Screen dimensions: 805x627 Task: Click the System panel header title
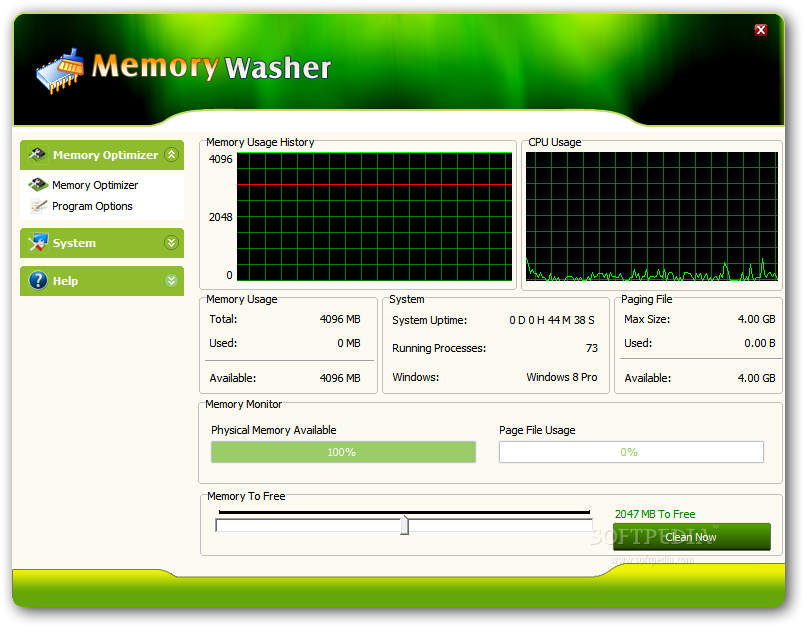pyautogui.click(x=74, y=243)
